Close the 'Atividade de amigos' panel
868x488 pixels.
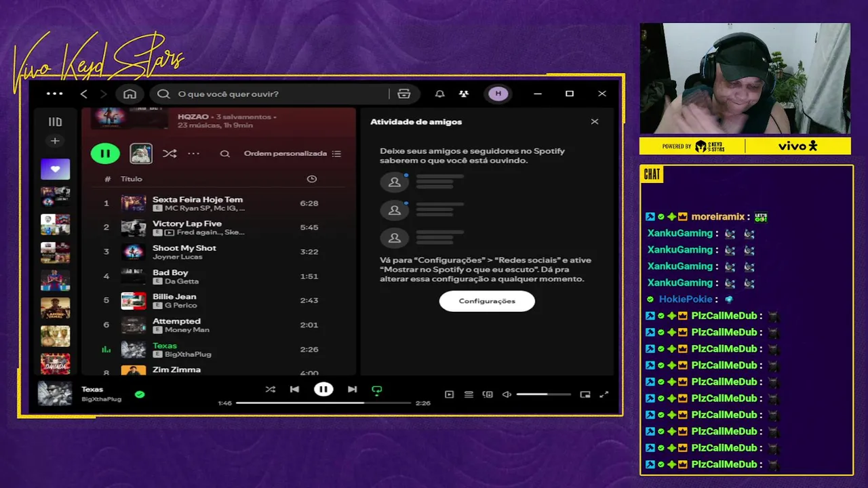(595, 122)
